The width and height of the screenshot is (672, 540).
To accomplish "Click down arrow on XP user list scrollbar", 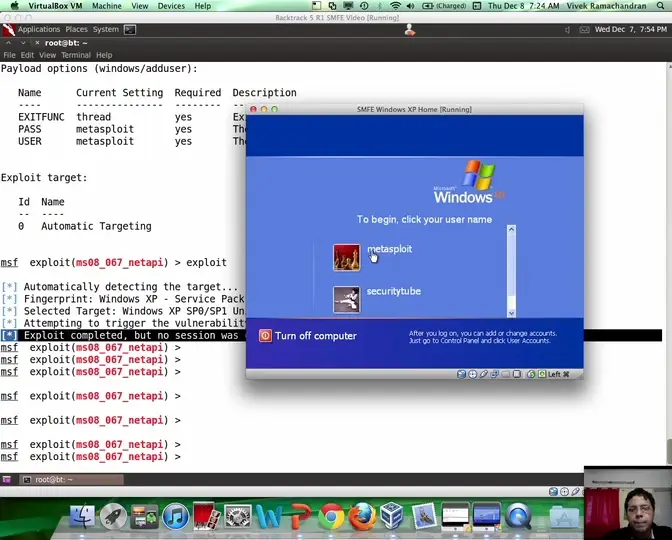I will pyautogui.click(x=511, y=313).
